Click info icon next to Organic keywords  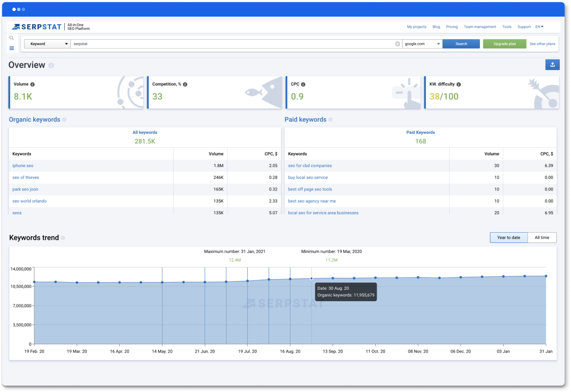point(64,120)
